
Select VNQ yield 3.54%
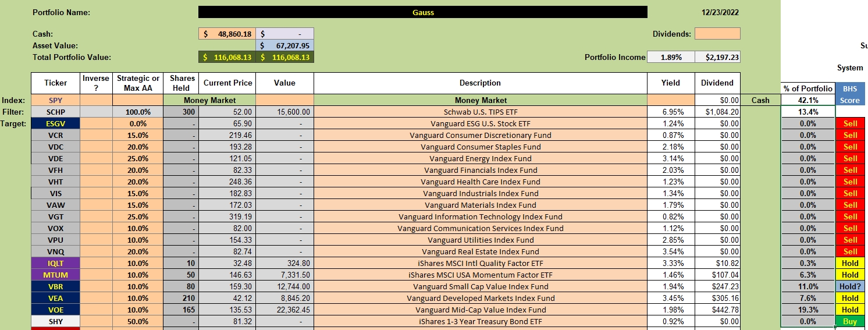coord(671,251)
